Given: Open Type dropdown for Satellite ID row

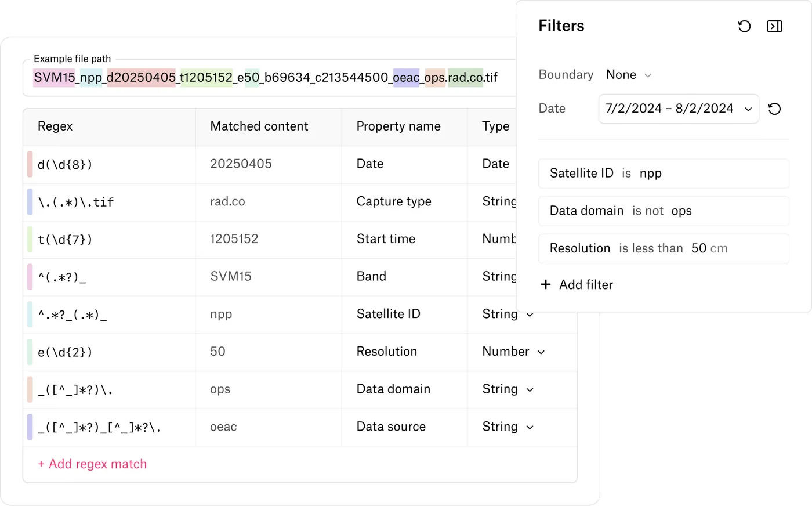Looking at the screenshot, I should 508,314.
